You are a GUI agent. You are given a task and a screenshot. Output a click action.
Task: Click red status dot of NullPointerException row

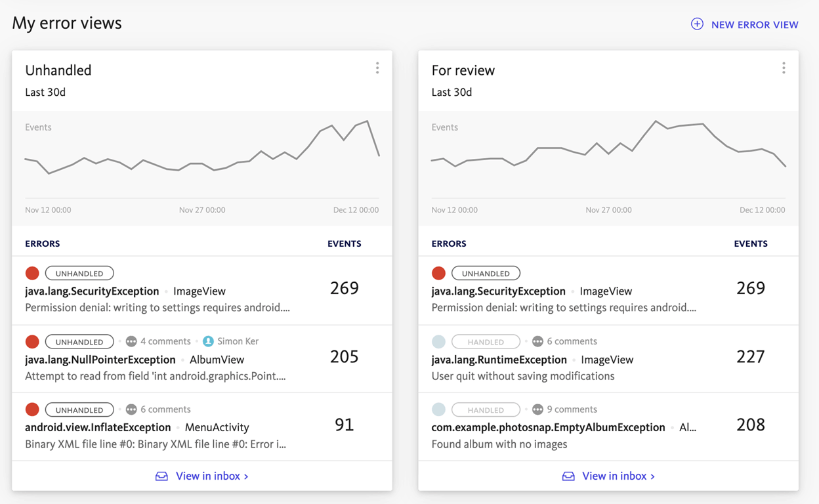coord(32,341)
